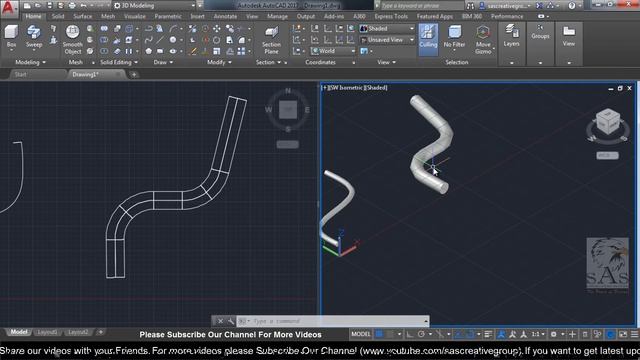Expand the Section panel dropdown
Viewport: 640px width, 360px height.
click(x=268, y=62)
